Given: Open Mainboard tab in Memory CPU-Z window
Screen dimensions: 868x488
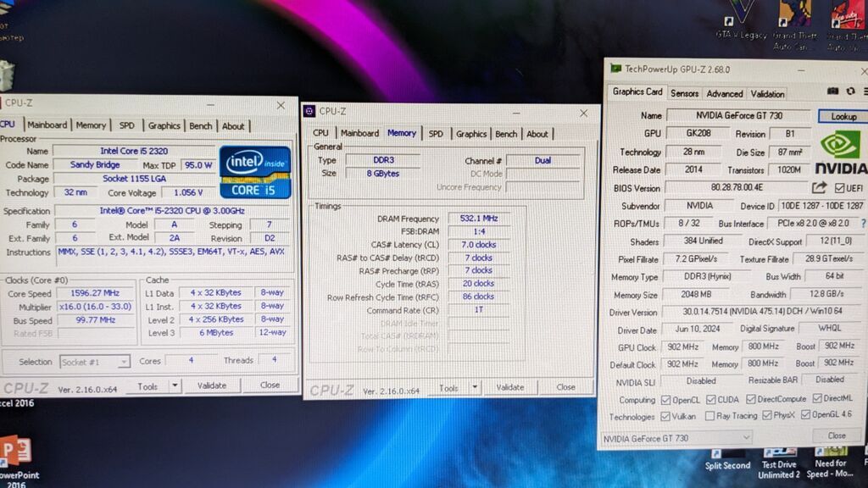Looking at the screenshot, I should pos(359,133).
